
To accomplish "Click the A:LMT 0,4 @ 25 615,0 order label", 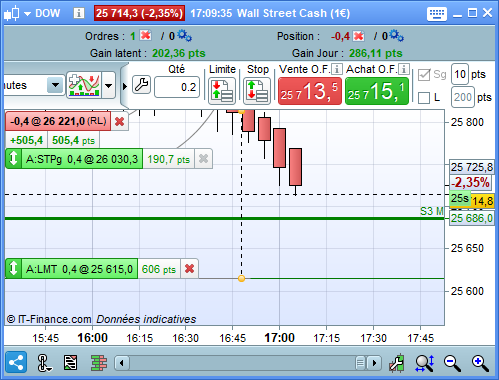I will coord(79,269).
